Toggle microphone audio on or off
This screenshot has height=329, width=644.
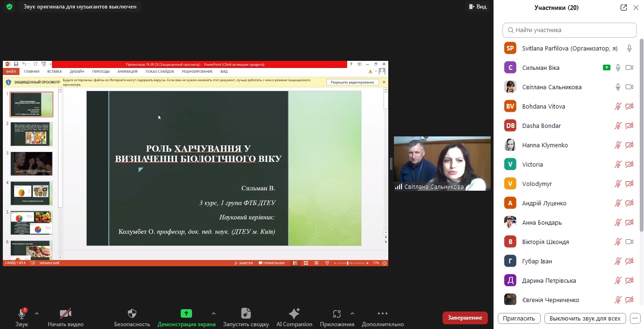pos(22,314)
